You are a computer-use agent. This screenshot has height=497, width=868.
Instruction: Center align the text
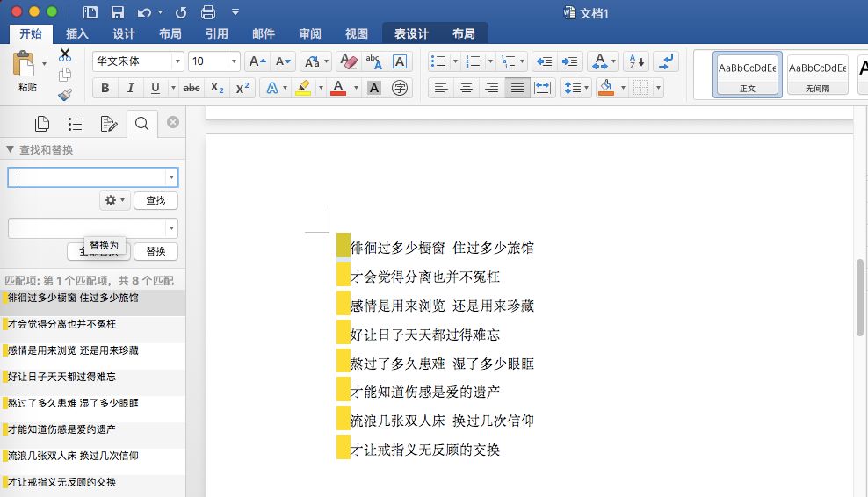[467, 88]
